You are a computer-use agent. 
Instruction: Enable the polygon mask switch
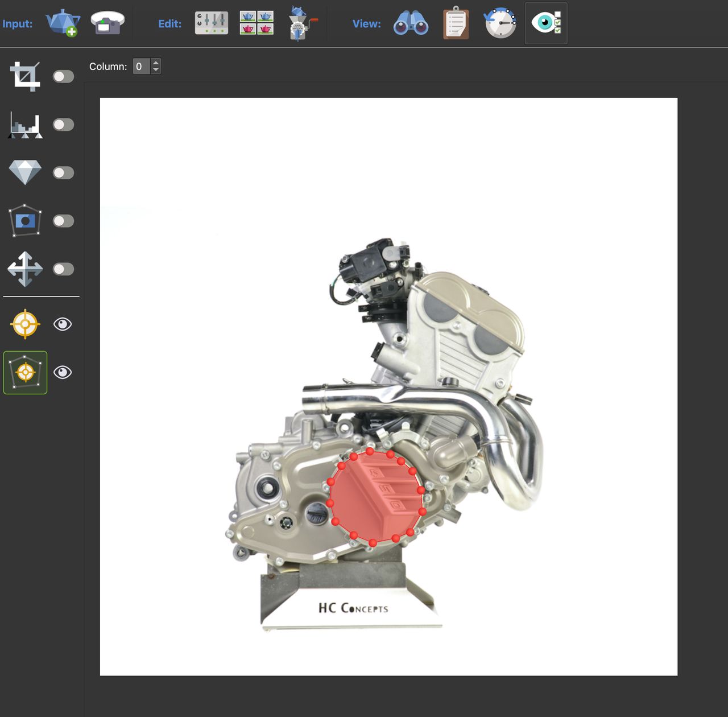tap(63, 221)
